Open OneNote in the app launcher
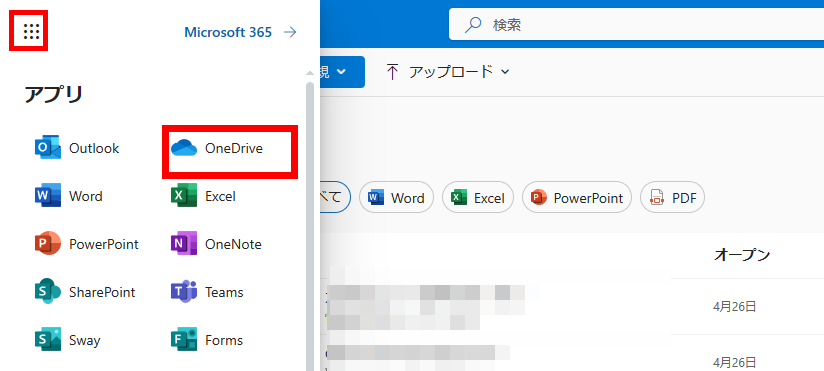 pos(216,244)
